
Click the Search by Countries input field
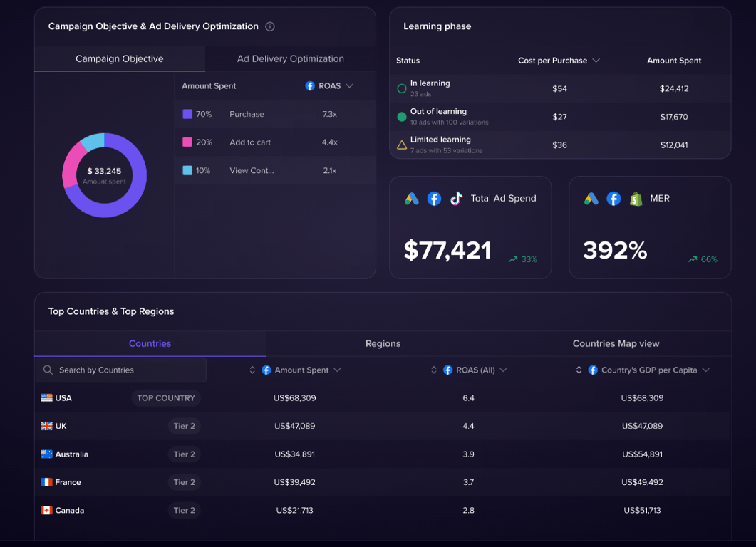[x=121, y=370]
